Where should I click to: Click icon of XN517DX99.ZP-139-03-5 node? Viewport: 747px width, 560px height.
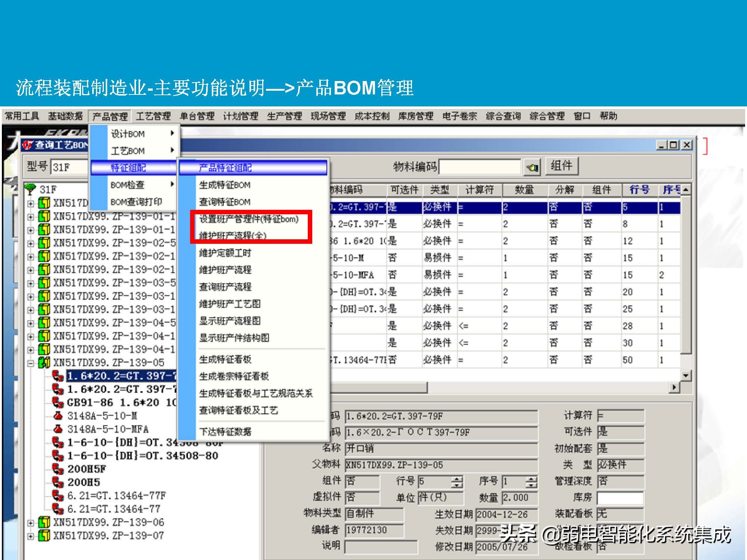(x=44, y=283)
